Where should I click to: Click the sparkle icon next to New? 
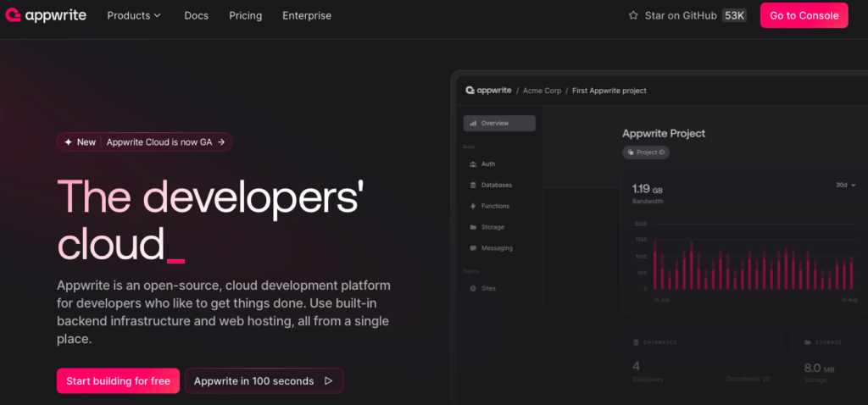pos(68,142)
